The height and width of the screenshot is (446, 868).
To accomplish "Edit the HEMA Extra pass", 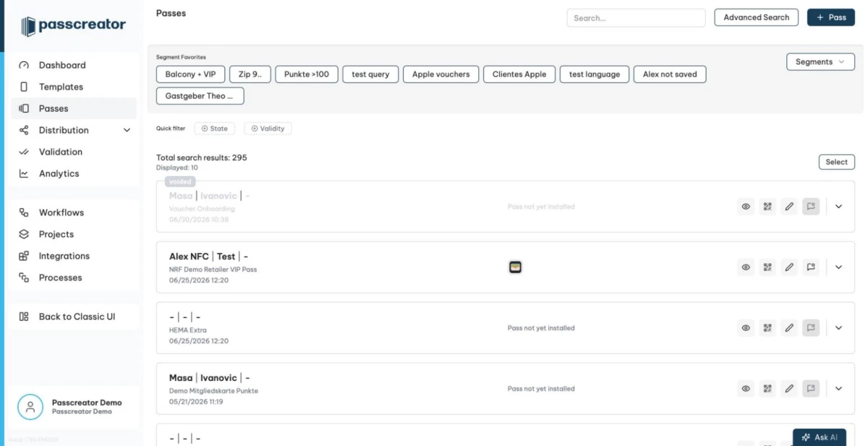I will [x=789, y=328].
